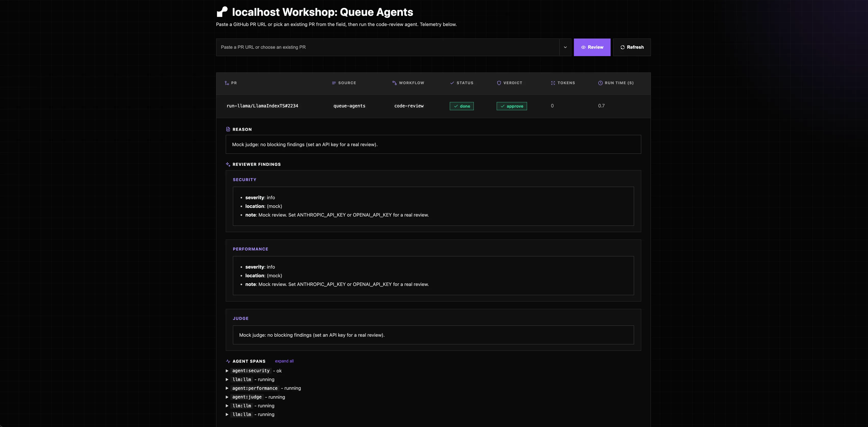Click the 'note' line in the SECURITY card

pos(337,215)
